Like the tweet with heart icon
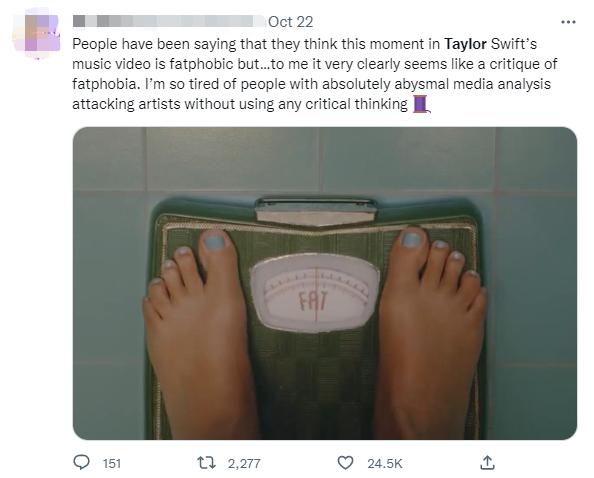 (x=345, y=463)
